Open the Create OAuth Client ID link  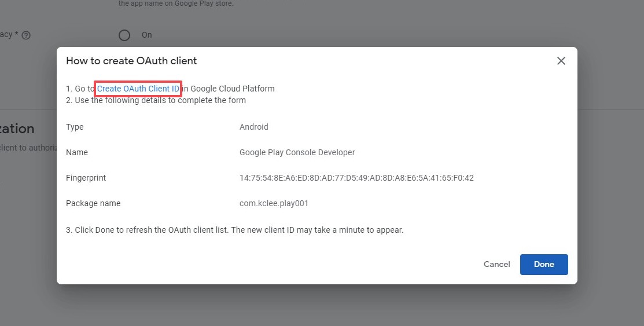tap(138, 89)
